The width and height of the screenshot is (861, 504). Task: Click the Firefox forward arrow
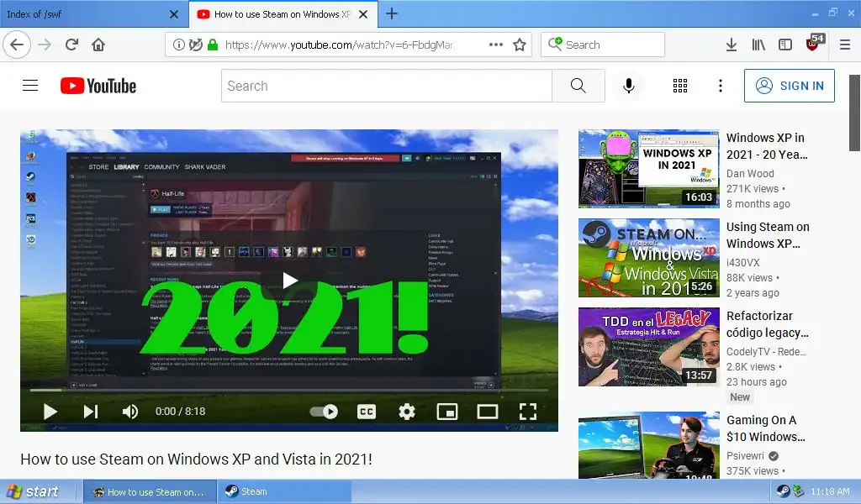pos(45,45)
